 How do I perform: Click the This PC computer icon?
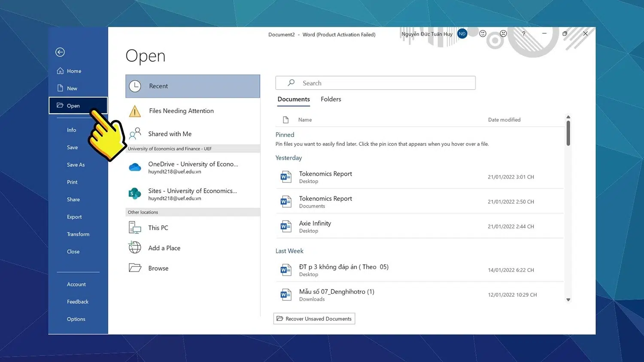tap(135, 227)
